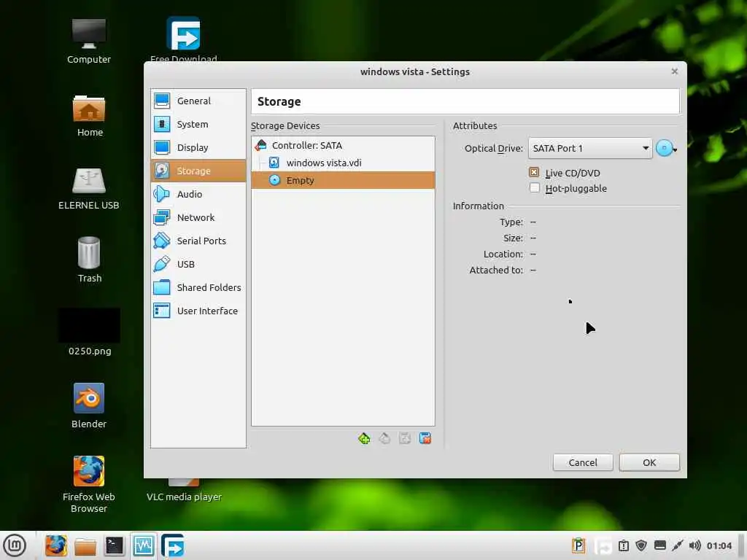The height and width of the screenshot is (560, 747).
Task: Switch to Free Download taskbar window
Action: pyautogui.click(x=172, y=545)
